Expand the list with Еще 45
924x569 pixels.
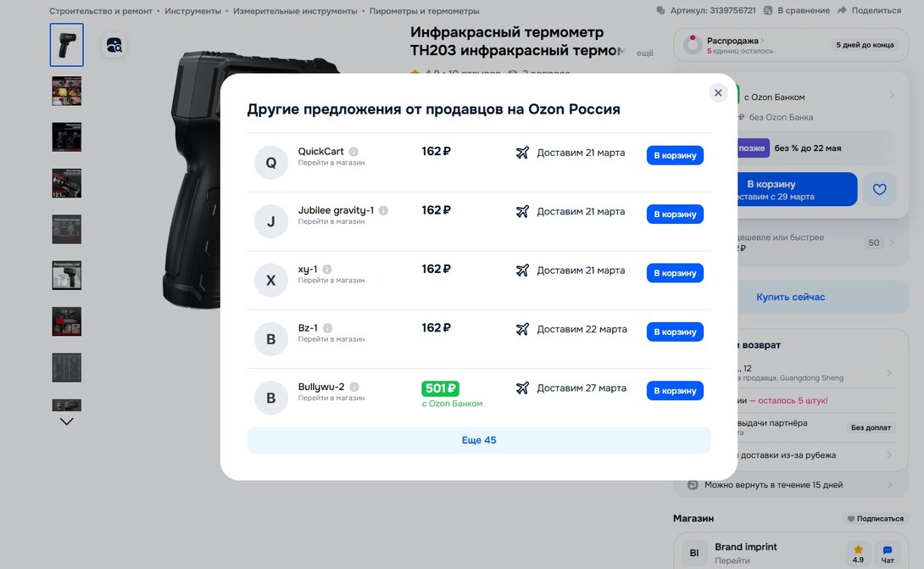pos(478,440)
